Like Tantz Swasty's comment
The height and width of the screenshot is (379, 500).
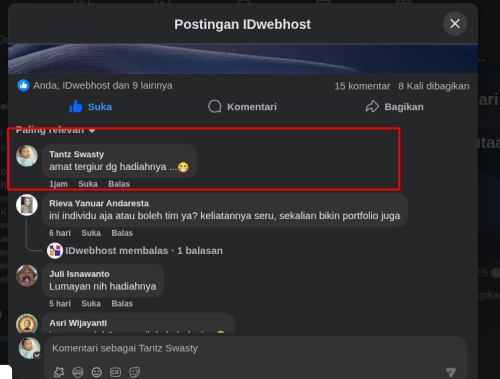click(x=88, y=184)
